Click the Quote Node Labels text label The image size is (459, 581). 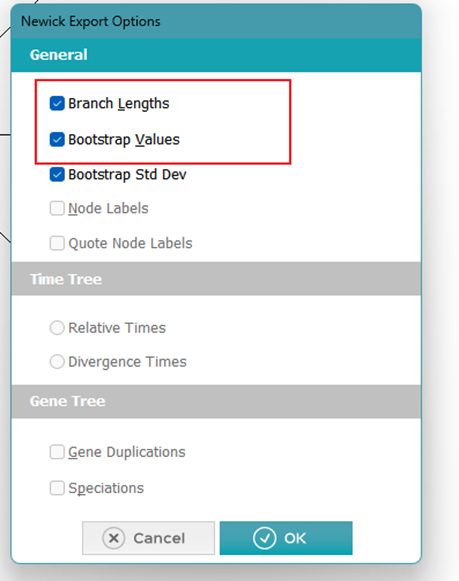click(130, 243)
